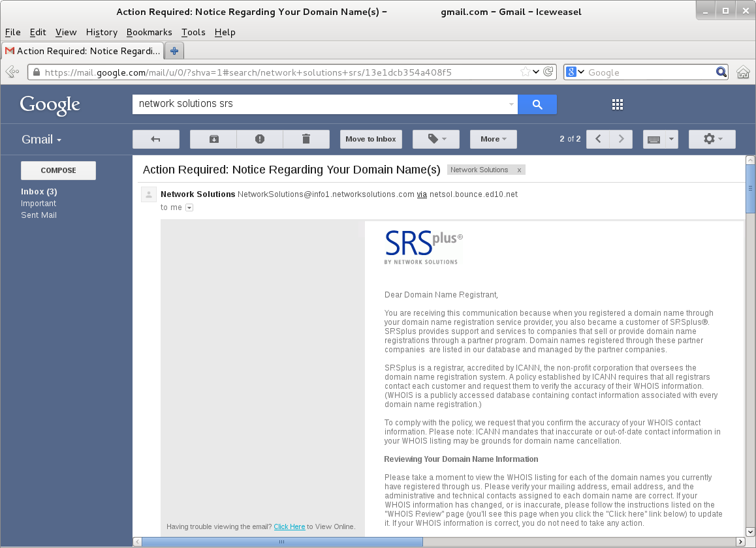Open the Google apps grid

pos(618,104)
